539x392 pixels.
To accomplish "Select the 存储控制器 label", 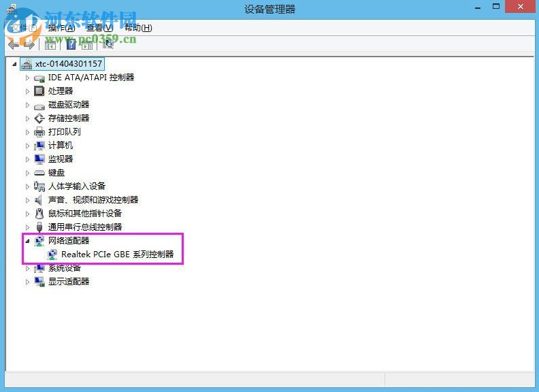I will click(x=69, y=118).
